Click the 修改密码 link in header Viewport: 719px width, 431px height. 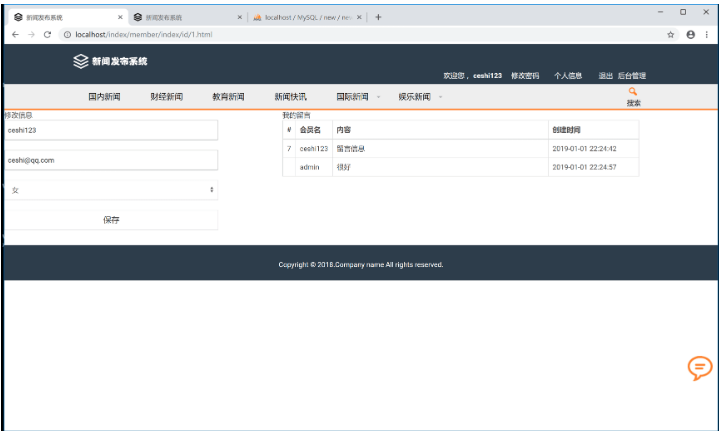click(x=524, y=75)
